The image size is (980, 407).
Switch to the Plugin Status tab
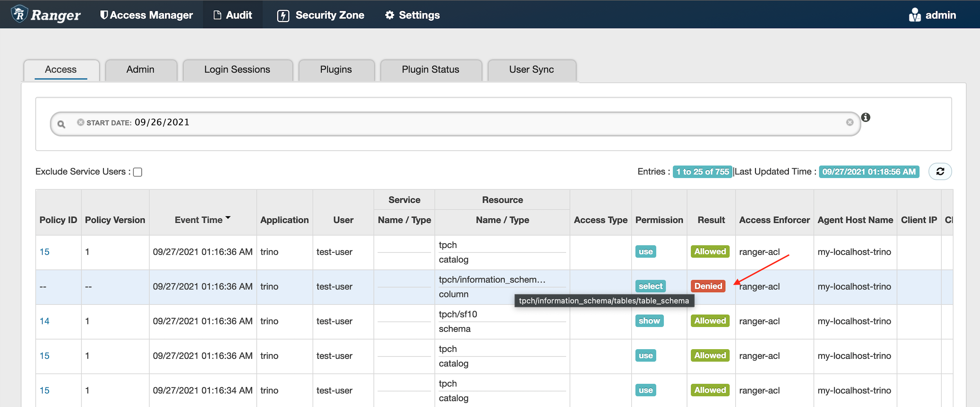coord(430,70)
